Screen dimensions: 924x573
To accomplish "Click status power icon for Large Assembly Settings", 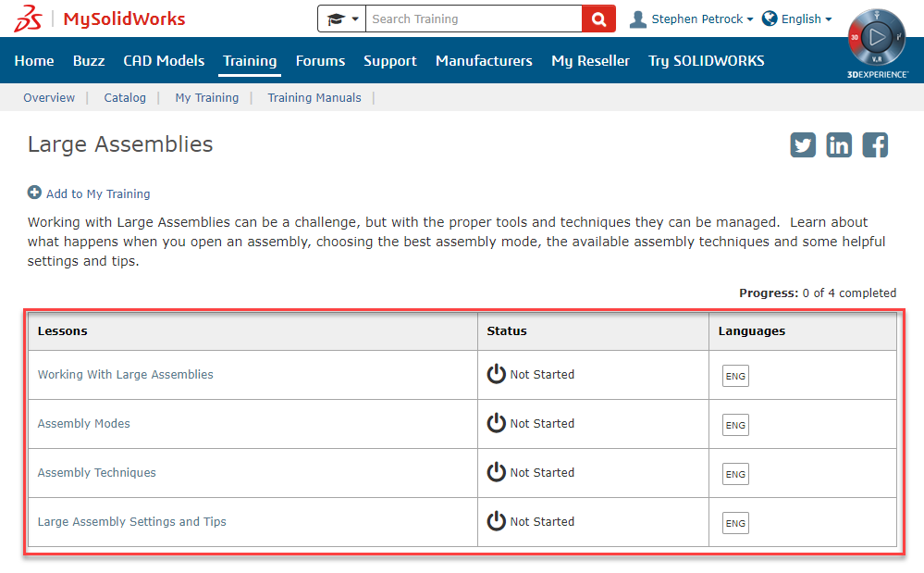I will tap(496, 520).
